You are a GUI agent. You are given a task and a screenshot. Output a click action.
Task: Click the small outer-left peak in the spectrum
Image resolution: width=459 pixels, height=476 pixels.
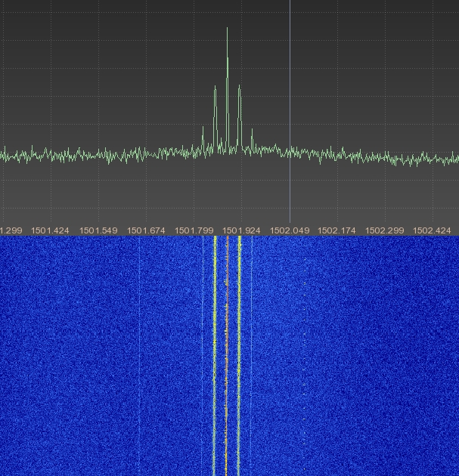[x=203, y=130]
